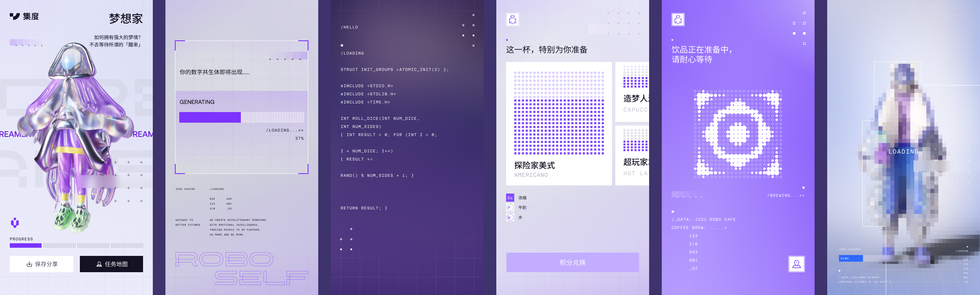Click the WE CREATE REVOLUTIONARY ROBOCARS line
Viewport: 980px width, 295px height.
click(x=238, y=220)
